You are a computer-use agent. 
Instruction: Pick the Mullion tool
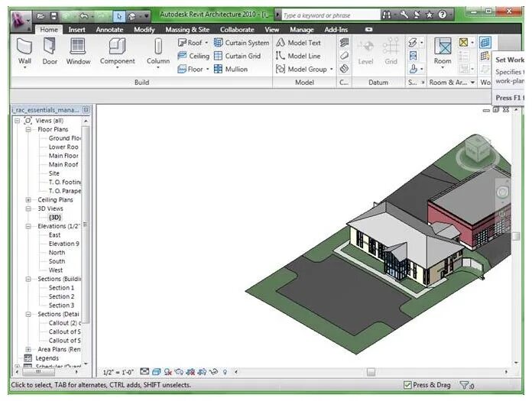click(231, 70)
